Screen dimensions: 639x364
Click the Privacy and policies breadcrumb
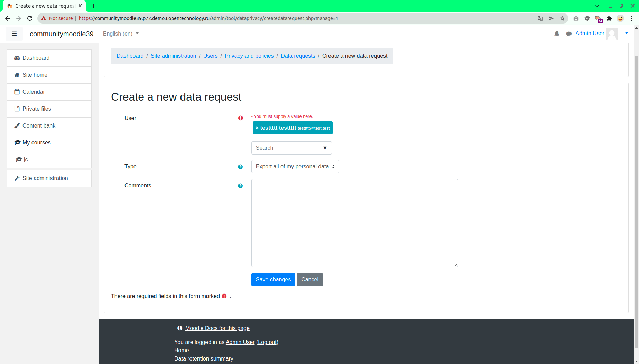(249, 56)
